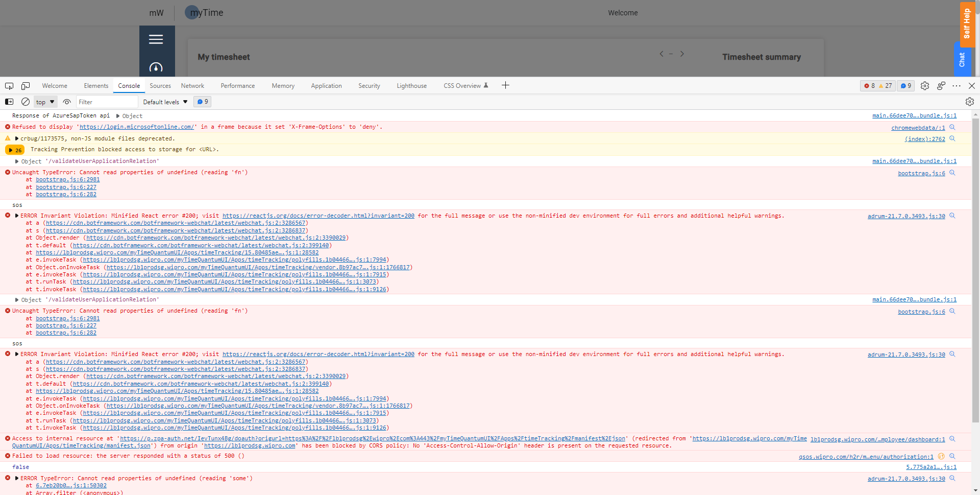
Task: Click the more tools plus icon
Action: coord(505,85)
